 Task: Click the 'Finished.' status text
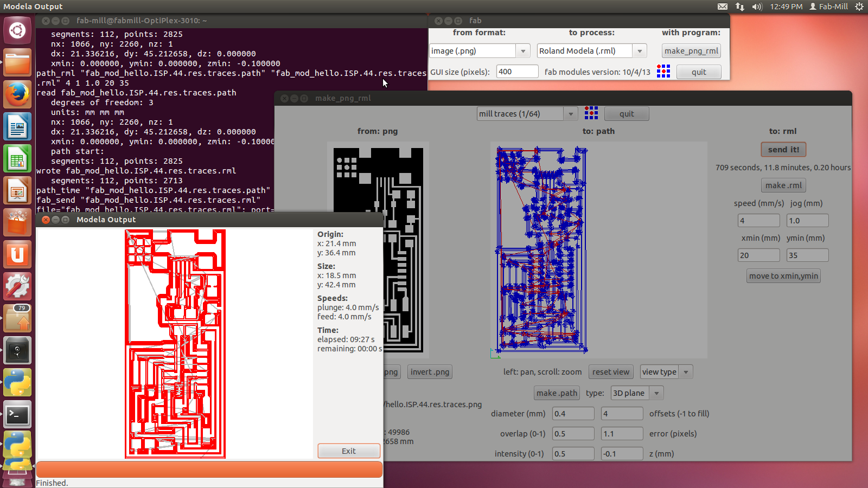(52, 483)
